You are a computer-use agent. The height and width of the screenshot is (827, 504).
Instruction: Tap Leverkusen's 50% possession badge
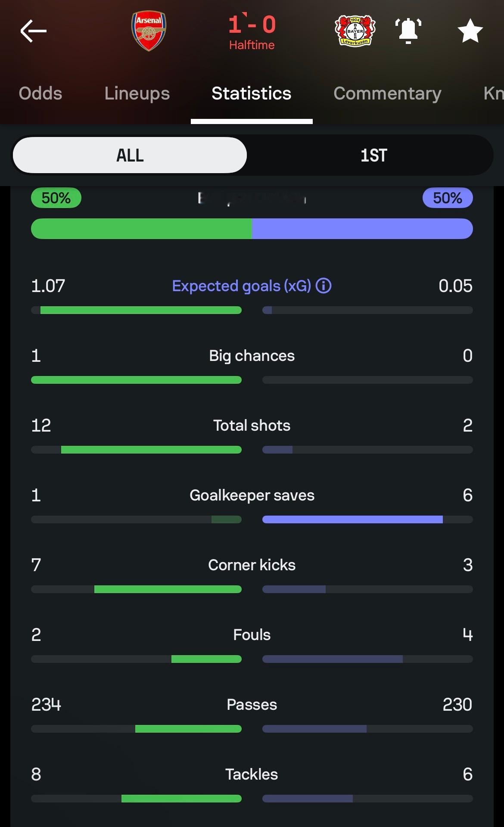[x=447, y=198]
